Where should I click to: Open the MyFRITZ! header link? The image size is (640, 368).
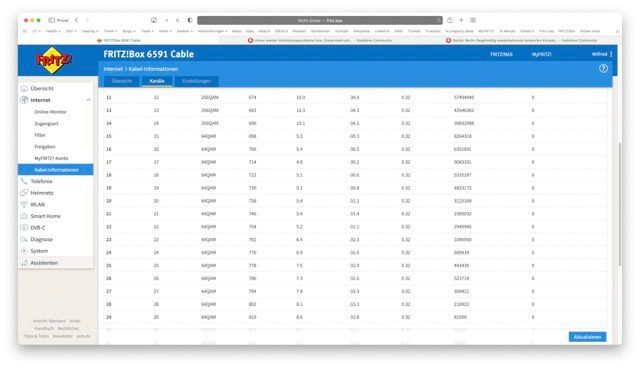click(x=542, y=54)
